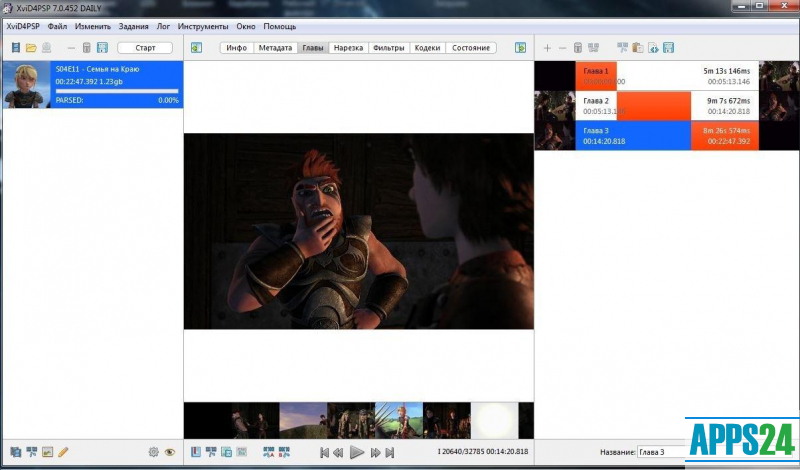
Task: Click the cut icon in bottom-left toolbar
Action: click(32, 452)
